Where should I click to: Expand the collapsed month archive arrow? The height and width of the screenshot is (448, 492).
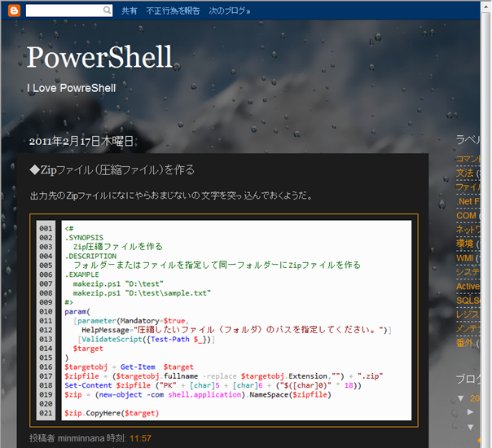[470, 412]
